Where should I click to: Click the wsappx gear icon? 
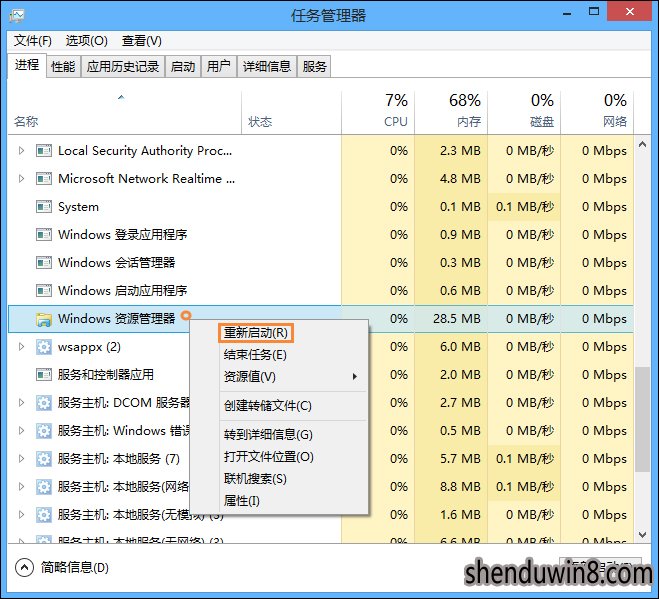44,347
